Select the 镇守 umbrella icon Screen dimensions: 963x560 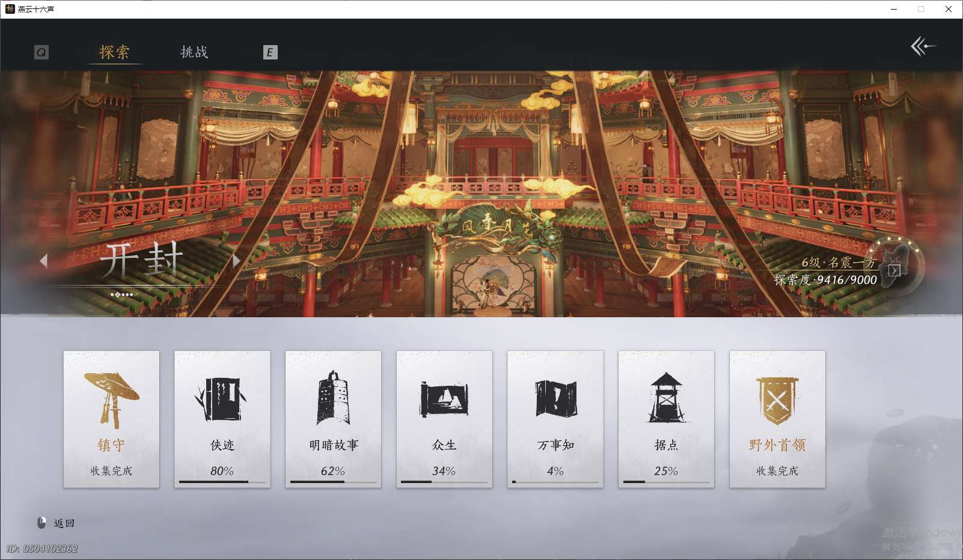[x=111, y=399]
